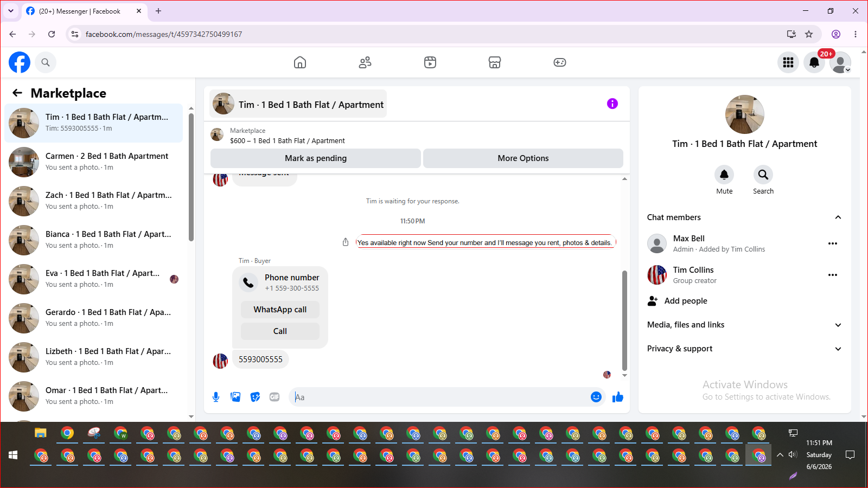Click the conversation list scrollbar
This screenshot has width=868, height=488.
click(x=191, y=177)
